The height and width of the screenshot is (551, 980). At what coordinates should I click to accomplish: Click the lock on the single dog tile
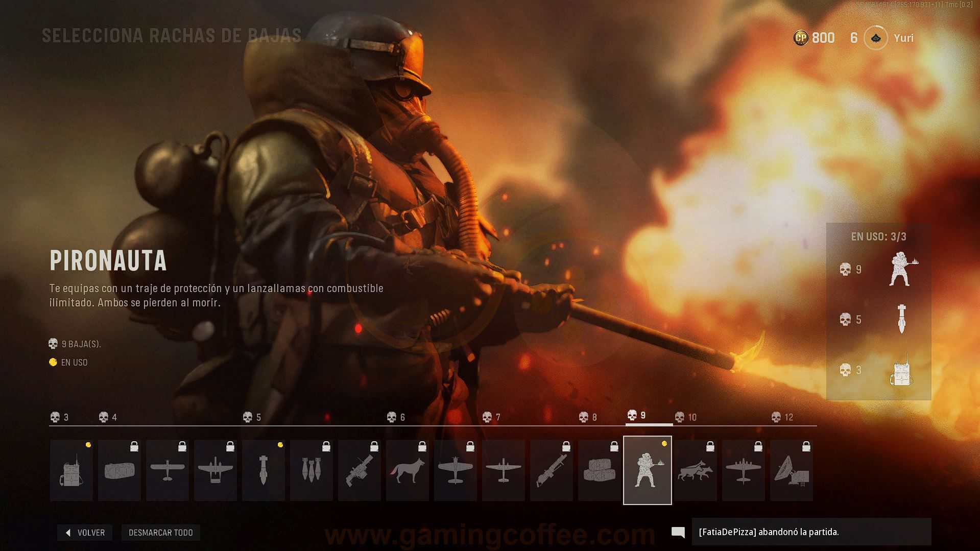point(422,446)
